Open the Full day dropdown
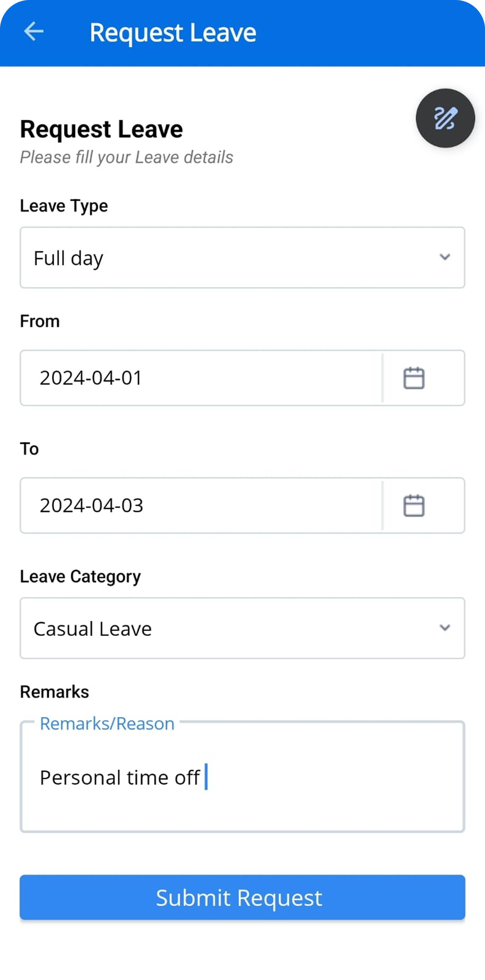485x980 pixels. coord(228,258)
